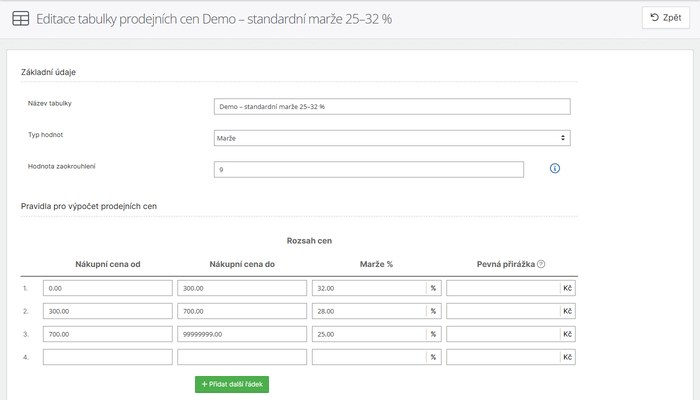Click empty row 4 Marže percent field
The width and height of the screenshot is (700, 400).
(x=369, y=357)
